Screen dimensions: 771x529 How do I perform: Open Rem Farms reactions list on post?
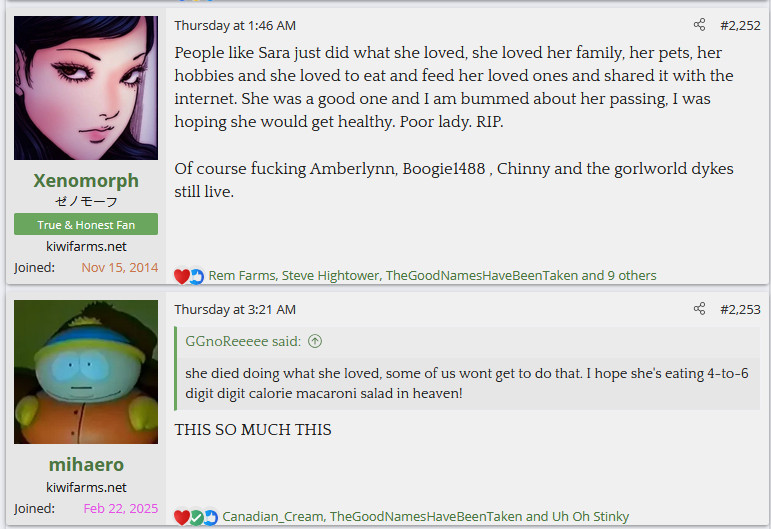click(432, 275)
